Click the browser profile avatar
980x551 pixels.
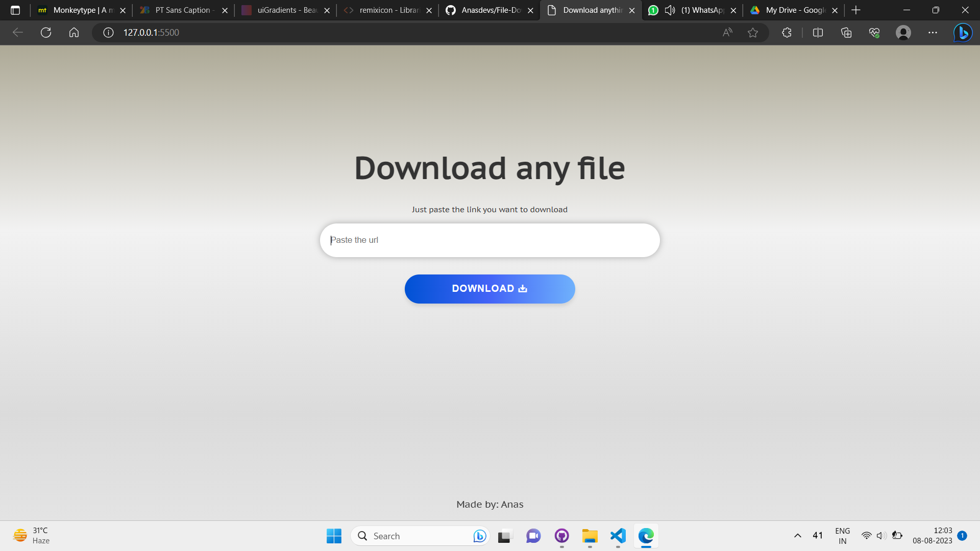tap(903, 33)
